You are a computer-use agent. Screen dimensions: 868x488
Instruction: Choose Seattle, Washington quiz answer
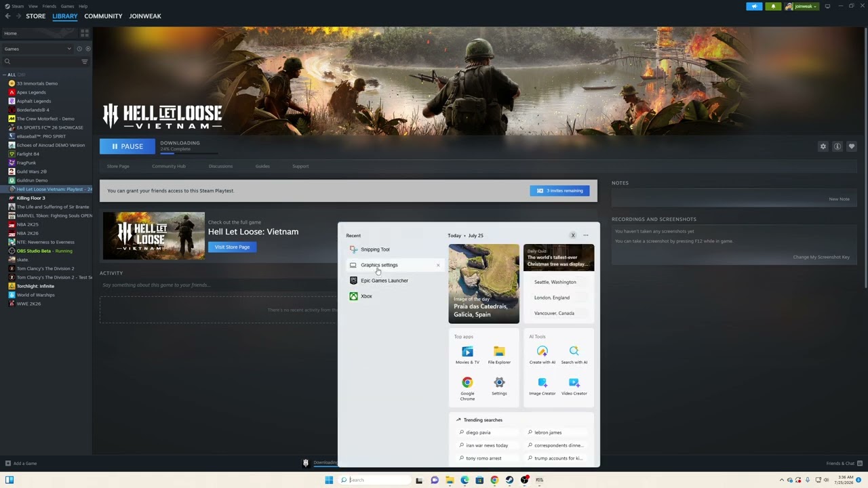pos(559,282)
